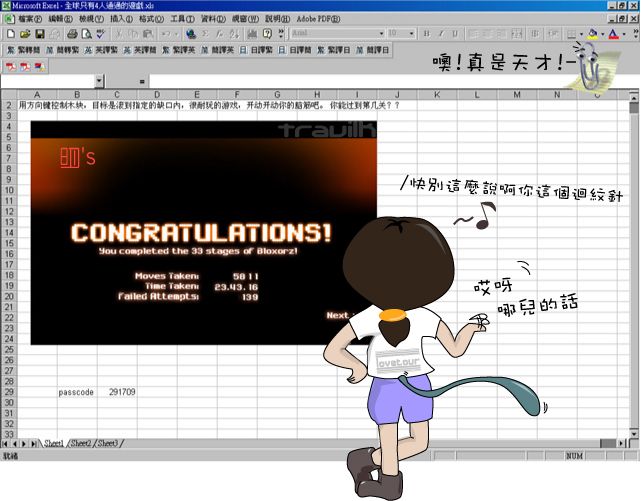Open the font name dropdown

(381, 34)
